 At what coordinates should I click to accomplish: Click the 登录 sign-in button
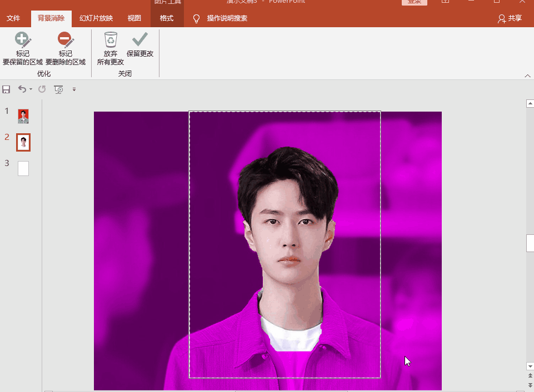point(415,2)
